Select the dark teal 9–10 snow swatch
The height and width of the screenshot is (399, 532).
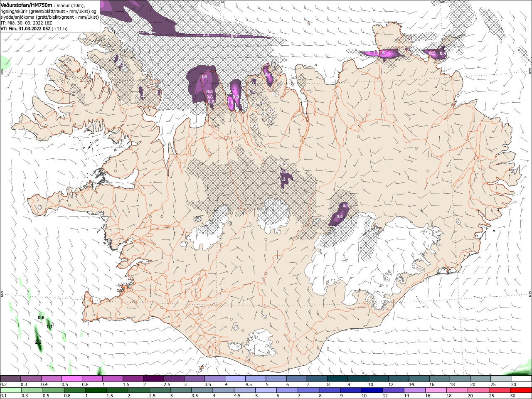click(x=358, y=379)
